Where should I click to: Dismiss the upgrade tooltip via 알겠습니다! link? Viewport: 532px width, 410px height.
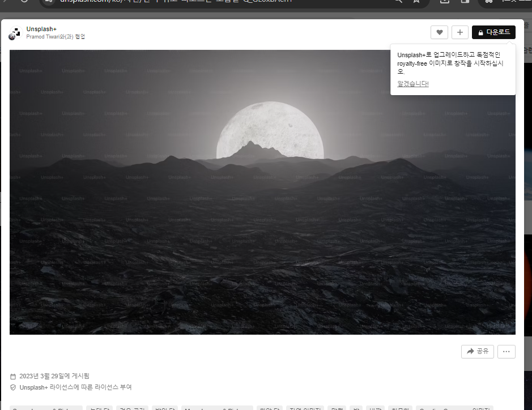click(x=412, y=83)
